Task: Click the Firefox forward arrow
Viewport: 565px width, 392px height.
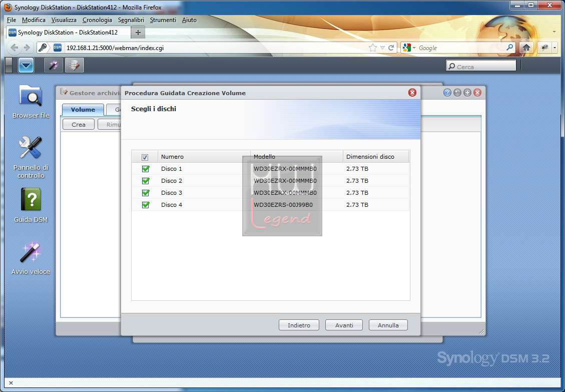Action: 27,48
